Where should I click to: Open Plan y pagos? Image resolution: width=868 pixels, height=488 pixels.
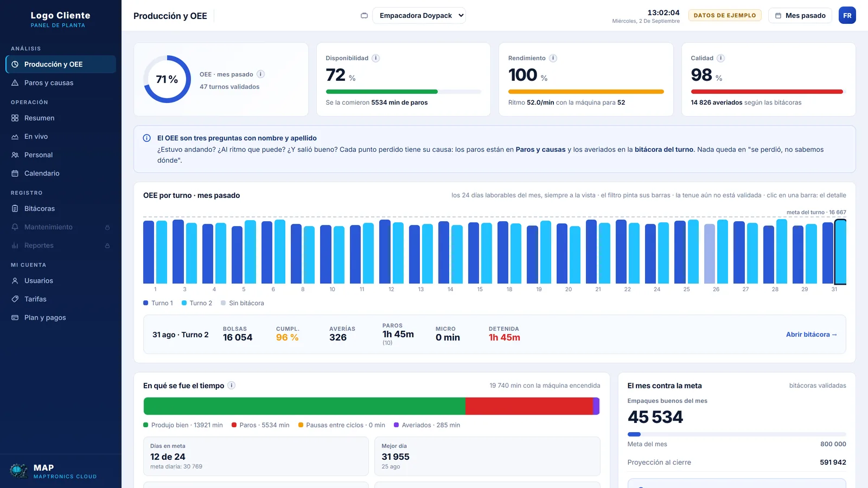(61, 318)
